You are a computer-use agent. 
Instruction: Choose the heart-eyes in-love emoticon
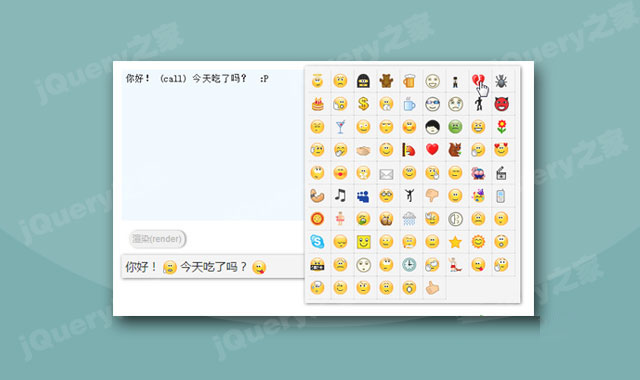[501, 150]
